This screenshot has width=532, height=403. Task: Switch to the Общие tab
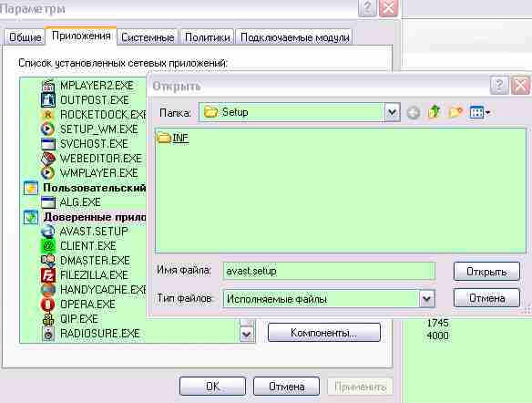click(x=26, y=37)
